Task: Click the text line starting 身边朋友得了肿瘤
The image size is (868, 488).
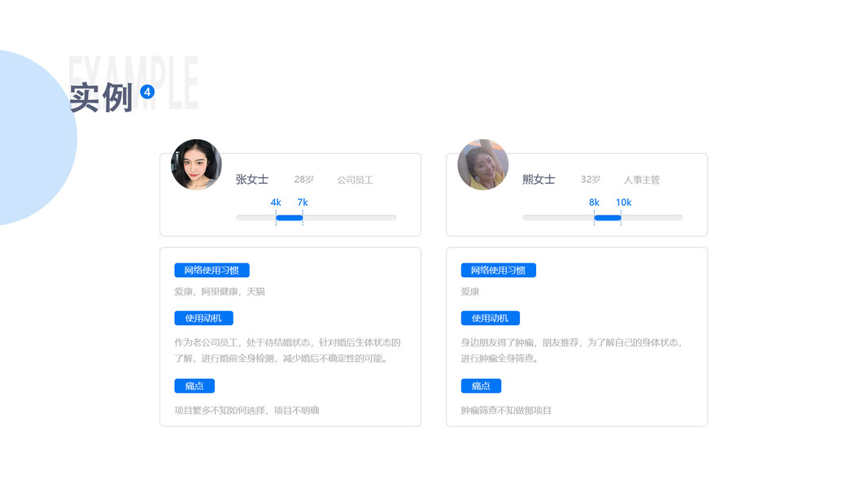Action: [572, 342]
